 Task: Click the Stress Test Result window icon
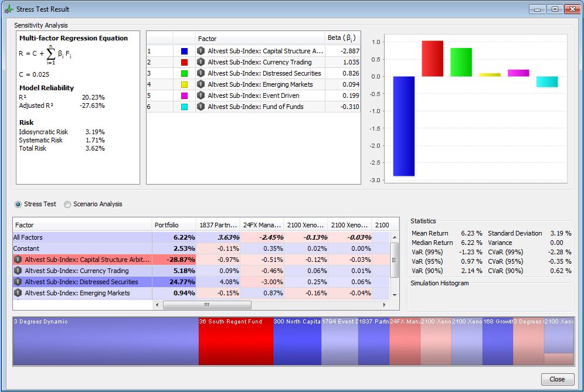click(9, 9)
